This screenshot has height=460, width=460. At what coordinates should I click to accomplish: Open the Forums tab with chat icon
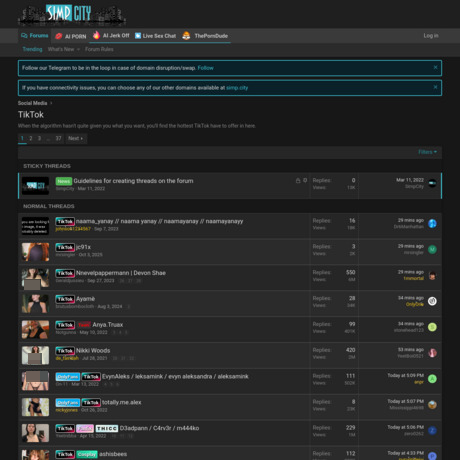[35, 36]
